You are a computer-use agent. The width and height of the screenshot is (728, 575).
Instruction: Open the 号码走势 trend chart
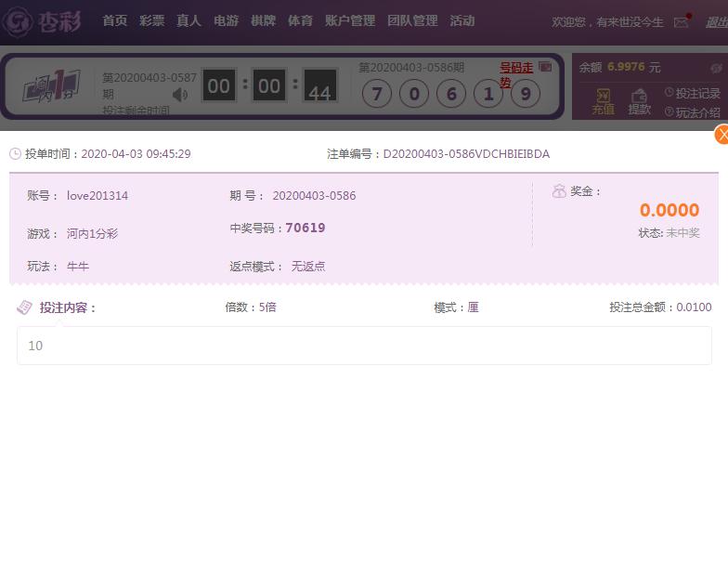(517, 74)
